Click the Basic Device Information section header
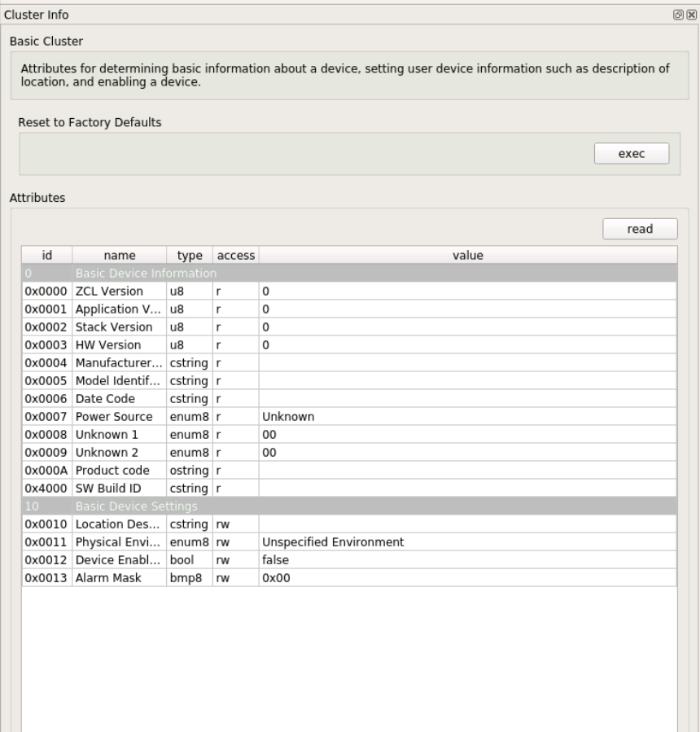Viewport: 700px width, 732px height. pyautogui.click(x=163, y=273)
